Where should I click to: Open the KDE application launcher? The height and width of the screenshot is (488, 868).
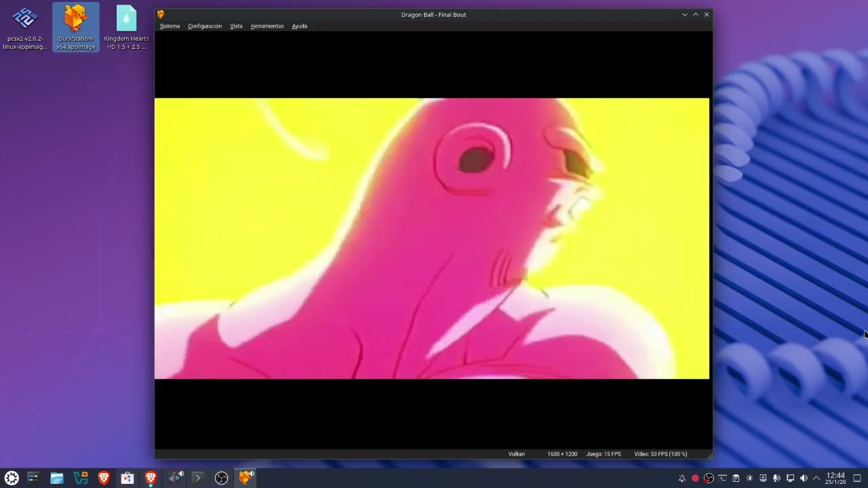tap(12, 478)
